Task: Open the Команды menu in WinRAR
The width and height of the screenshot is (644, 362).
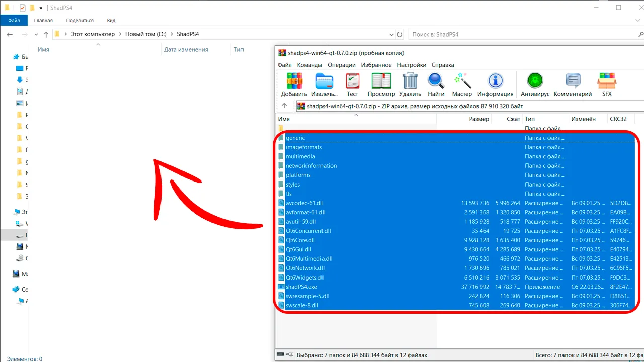Action: pyautogui.click(x=309, y=65)
